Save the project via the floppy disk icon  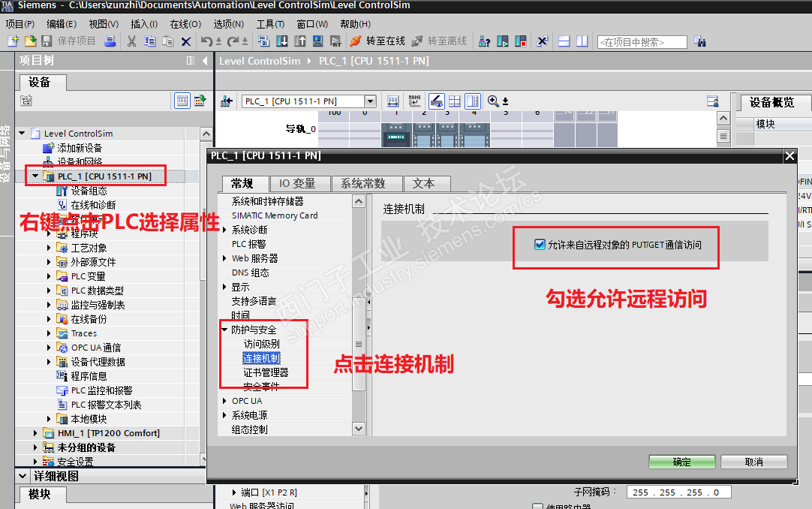(x=47, y=41)
